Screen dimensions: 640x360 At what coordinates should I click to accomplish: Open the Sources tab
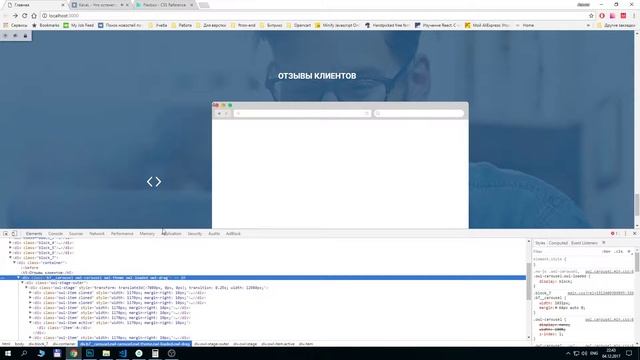tap(76, 234)
